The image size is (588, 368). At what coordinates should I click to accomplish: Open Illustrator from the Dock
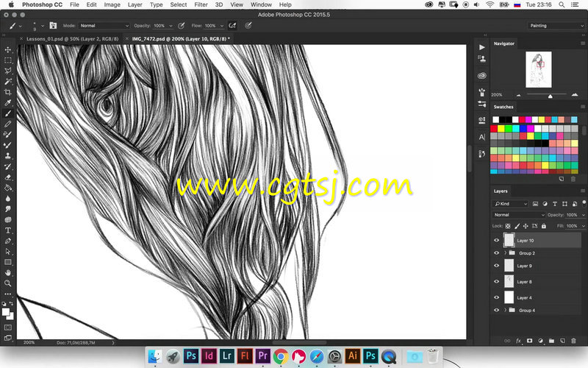point(353,355)
